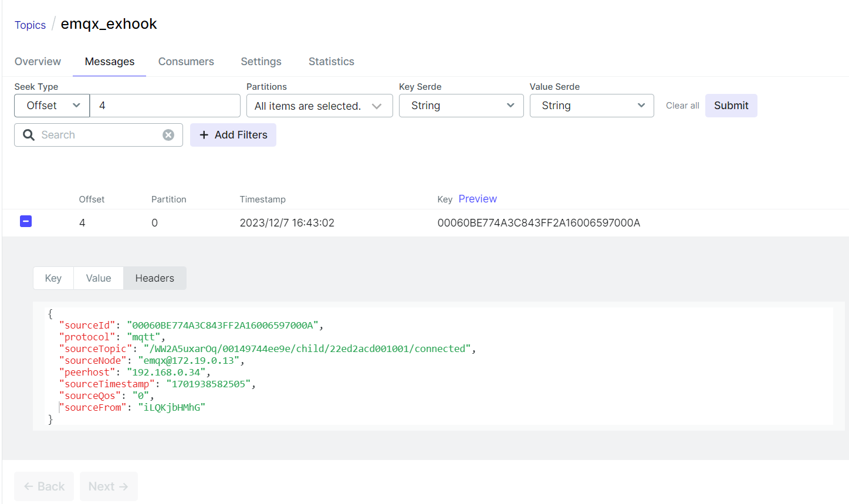Clear the search field with the X icon
The height and width of the screenshot is (504, 849).
point(168,135)
